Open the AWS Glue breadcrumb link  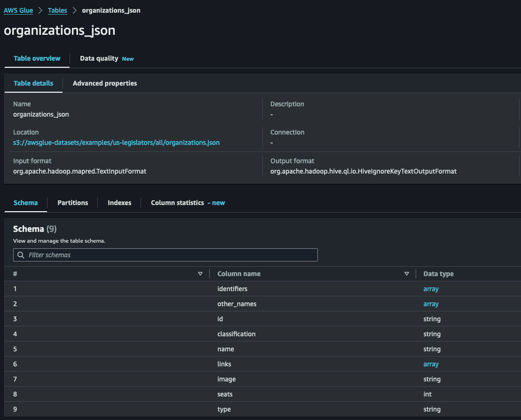pyautogui.click(x=18, y=10)
